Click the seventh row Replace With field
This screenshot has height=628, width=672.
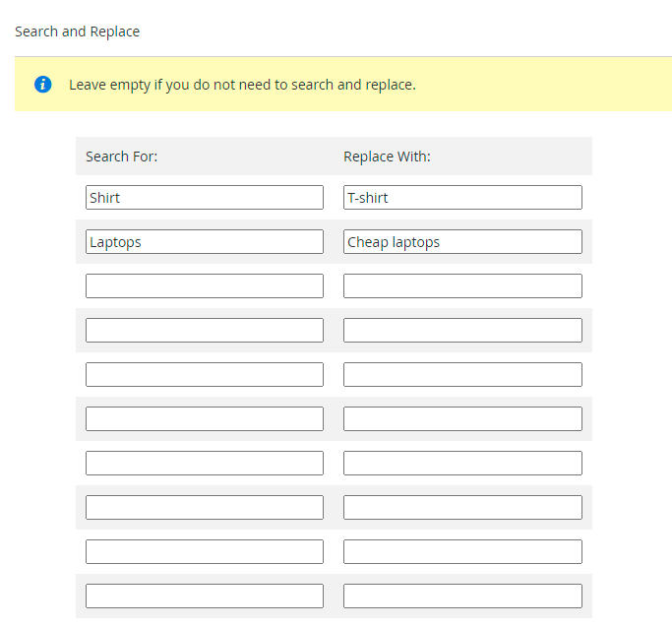point(462,464)
